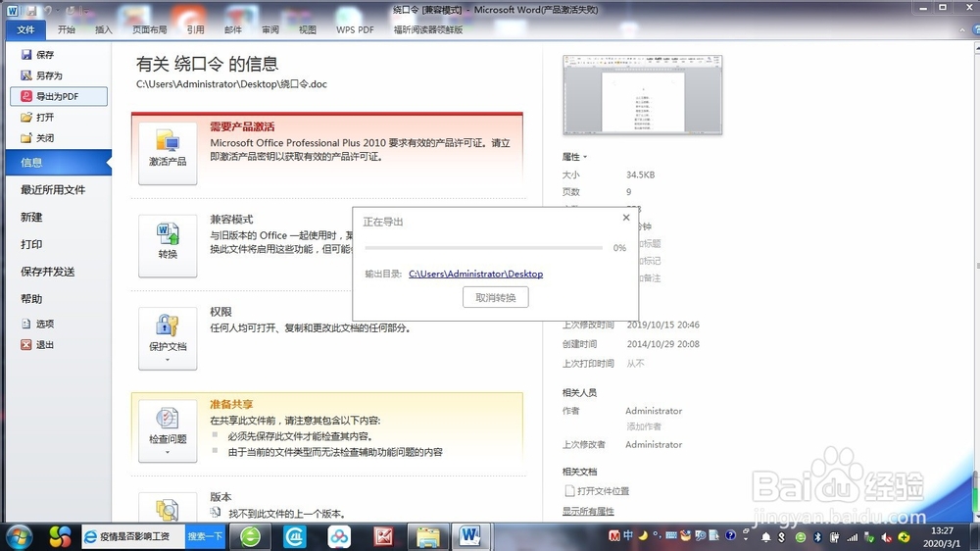Switch to the File (文件) tab

point(25,29)
